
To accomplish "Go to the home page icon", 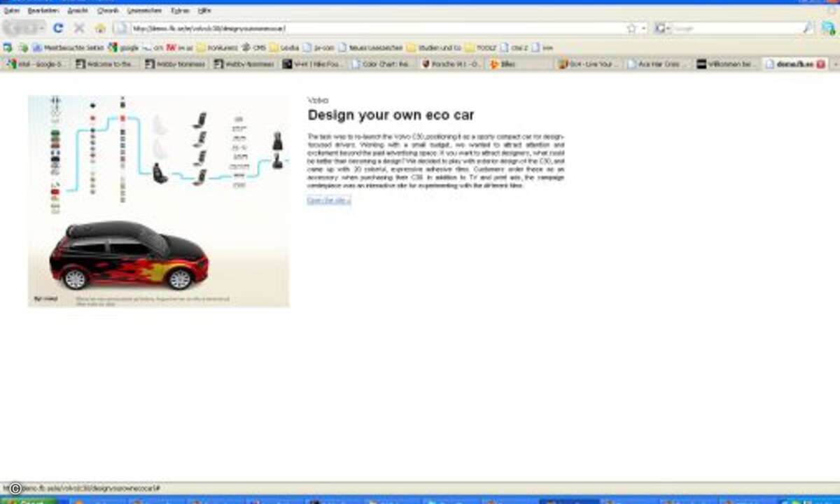I will [100, 28].
